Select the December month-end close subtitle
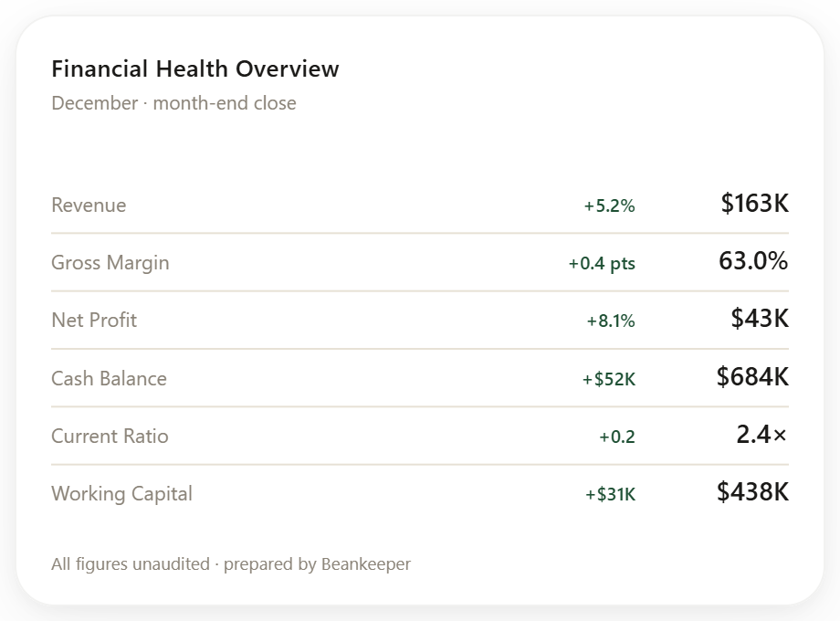 tap(173, 103)
